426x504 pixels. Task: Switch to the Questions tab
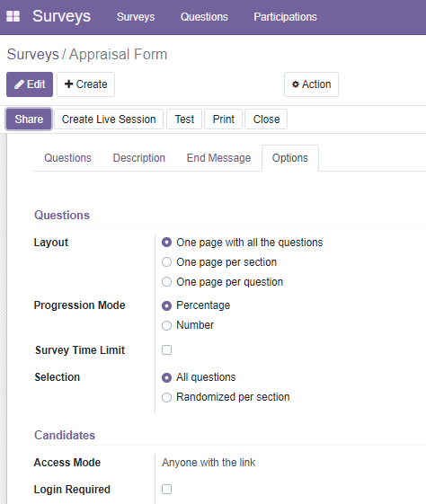[x=67, y=158]
